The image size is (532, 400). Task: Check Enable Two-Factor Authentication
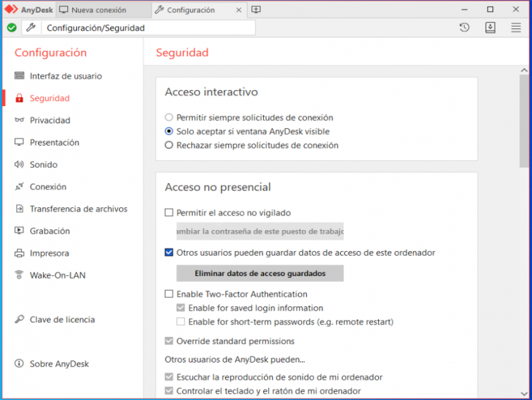(169, 294)
